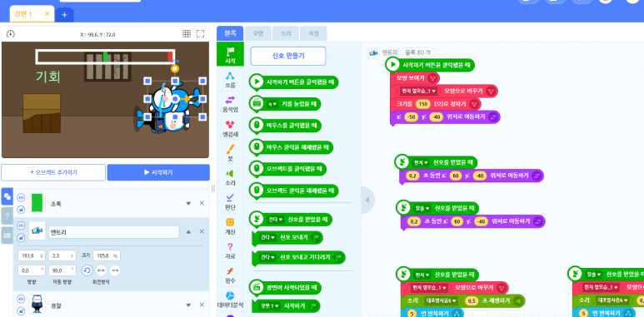The image size is (644, 317).
Task: Open the 흐름 (flow) block category
Action: [230, 81]
